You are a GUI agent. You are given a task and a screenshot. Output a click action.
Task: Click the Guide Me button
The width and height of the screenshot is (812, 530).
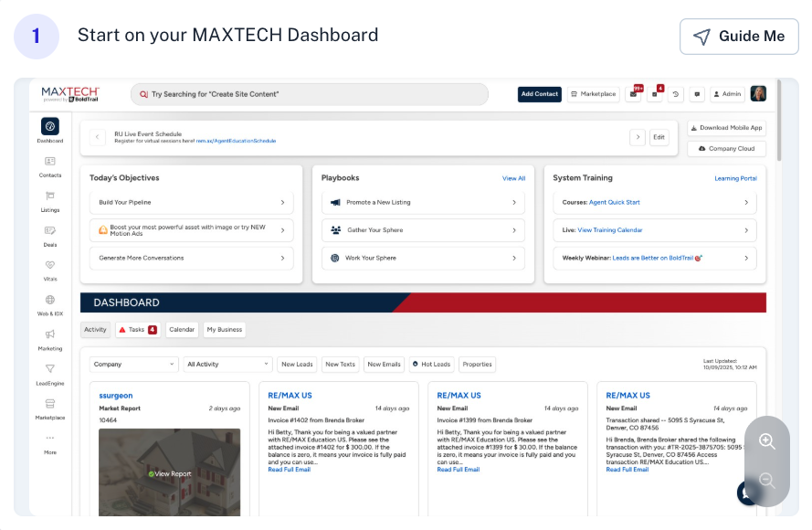tap(739, 37)
